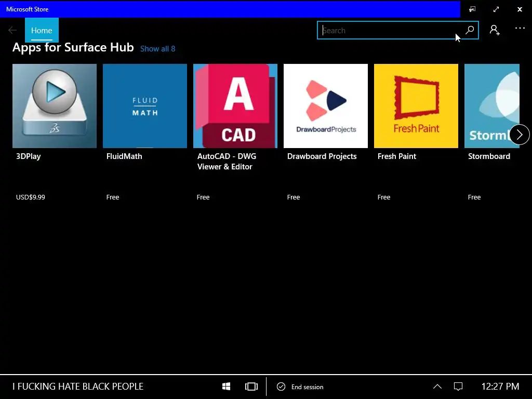Viewport: 532px width, 399px height.
Task: Click the Drawboard Projects title text
Action: (322, 156)
